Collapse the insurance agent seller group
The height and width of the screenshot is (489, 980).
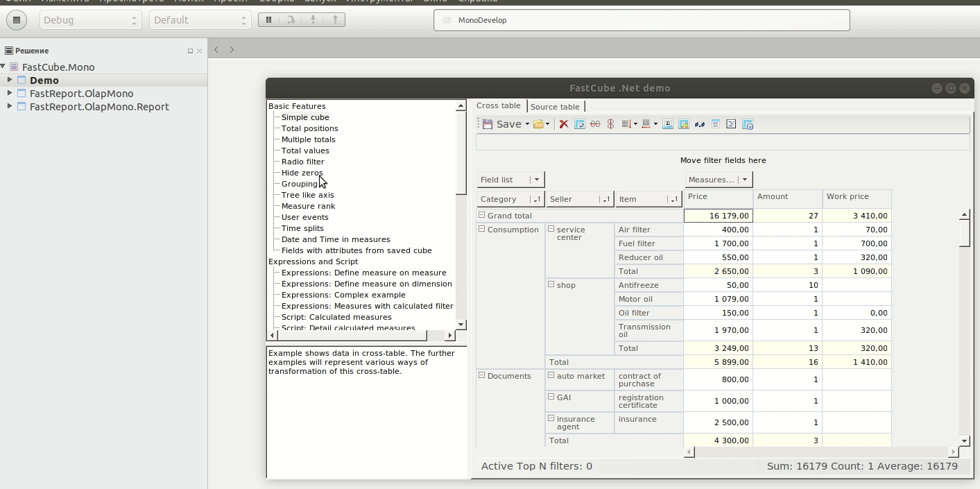[x=551, y=418]
